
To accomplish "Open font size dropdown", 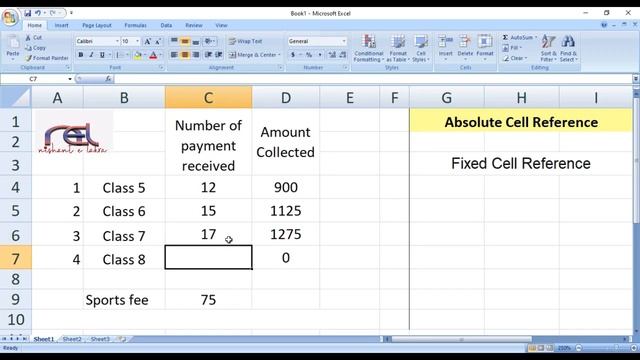I will (137, 41).
